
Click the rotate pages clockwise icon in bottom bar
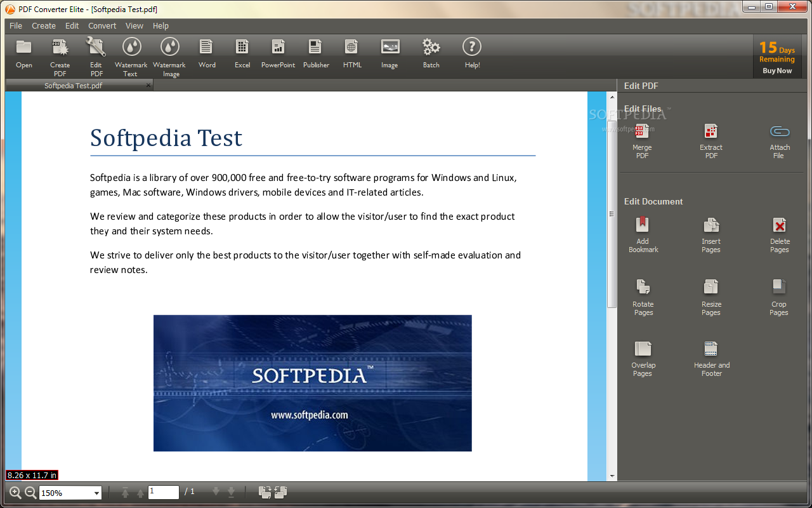click(x=265, y=492)
